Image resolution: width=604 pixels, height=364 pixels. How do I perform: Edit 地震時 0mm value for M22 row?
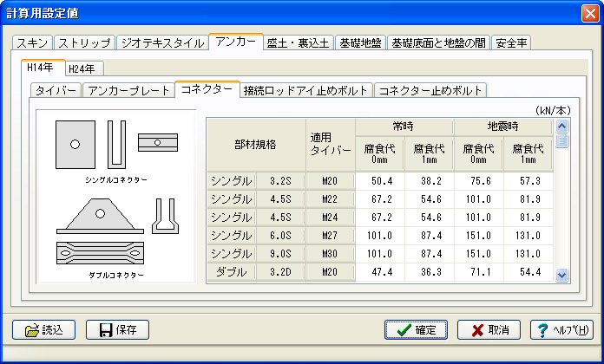[x=479, y=199]
